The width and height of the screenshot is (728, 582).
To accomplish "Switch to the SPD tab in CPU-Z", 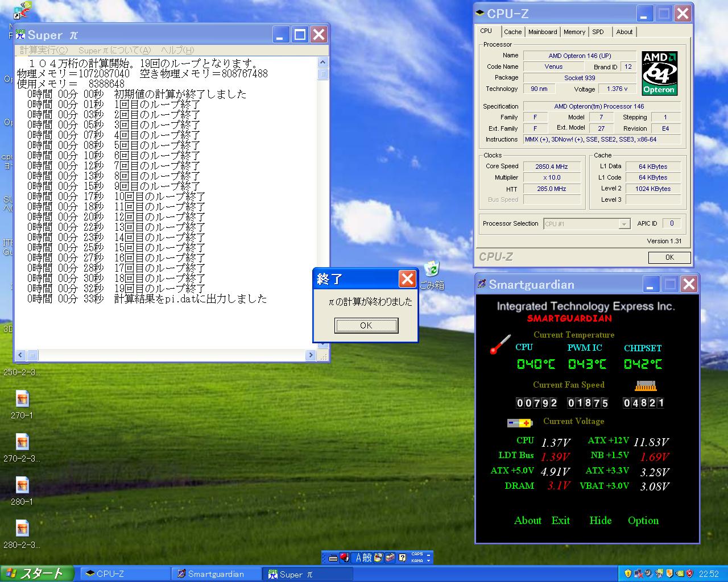I will click(598, 32).
